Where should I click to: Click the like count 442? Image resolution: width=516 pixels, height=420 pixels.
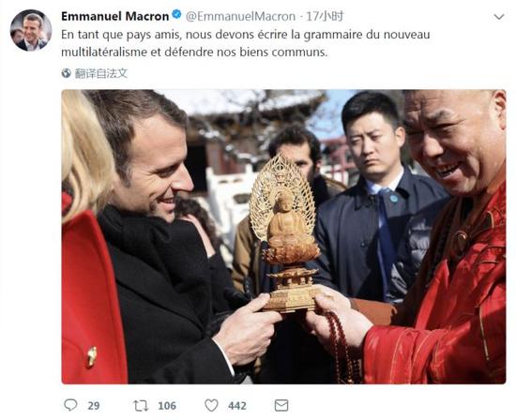[237, 406]
